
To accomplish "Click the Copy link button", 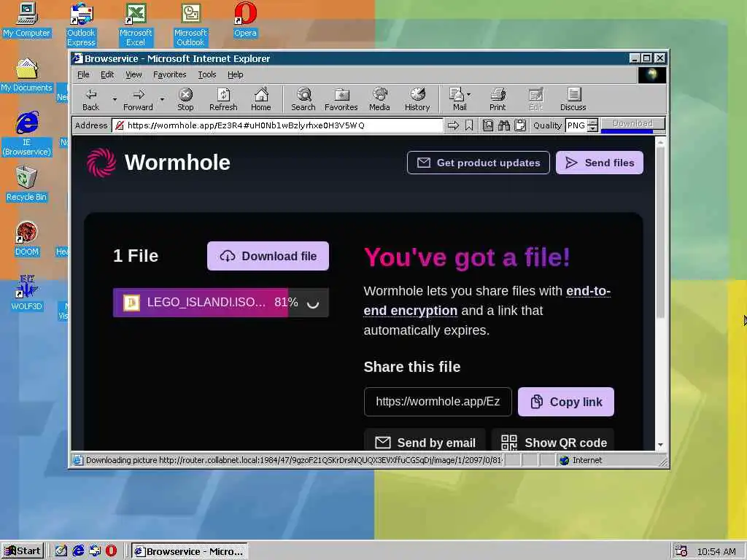I will 566,402.
